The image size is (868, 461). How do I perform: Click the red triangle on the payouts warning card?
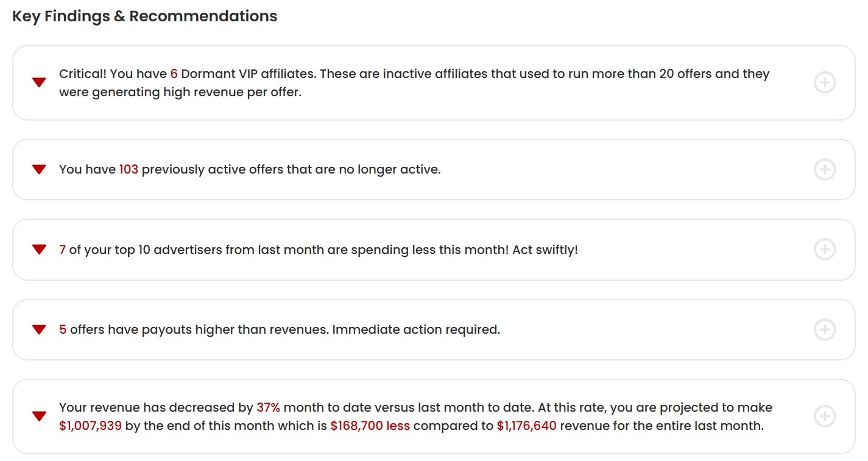point(39,329)
